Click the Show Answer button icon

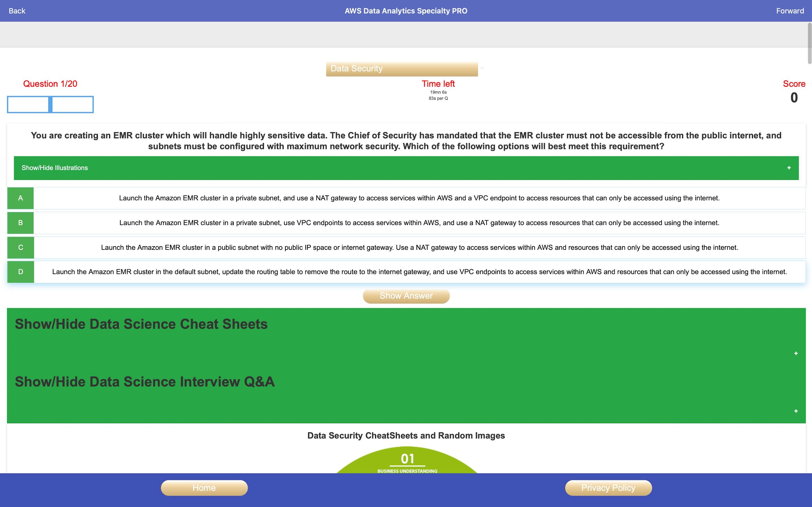(406, 295)
